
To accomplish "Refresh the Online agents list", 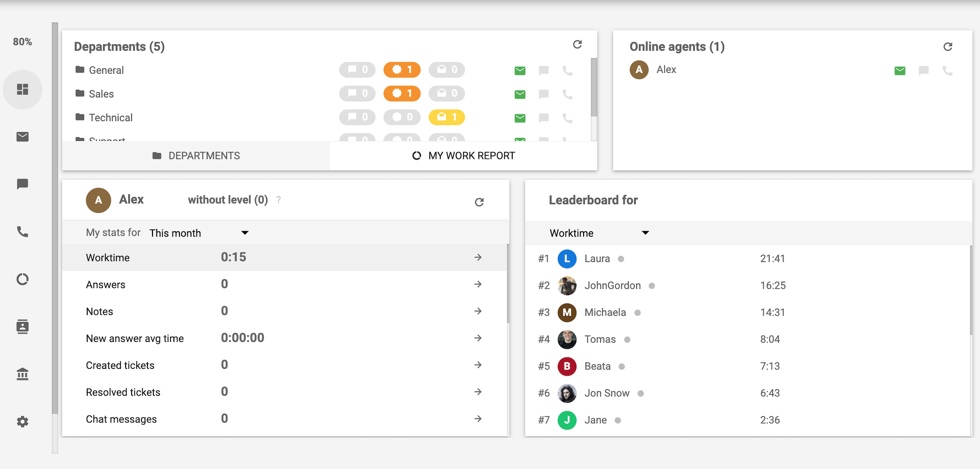I will (x=948, y=46).
